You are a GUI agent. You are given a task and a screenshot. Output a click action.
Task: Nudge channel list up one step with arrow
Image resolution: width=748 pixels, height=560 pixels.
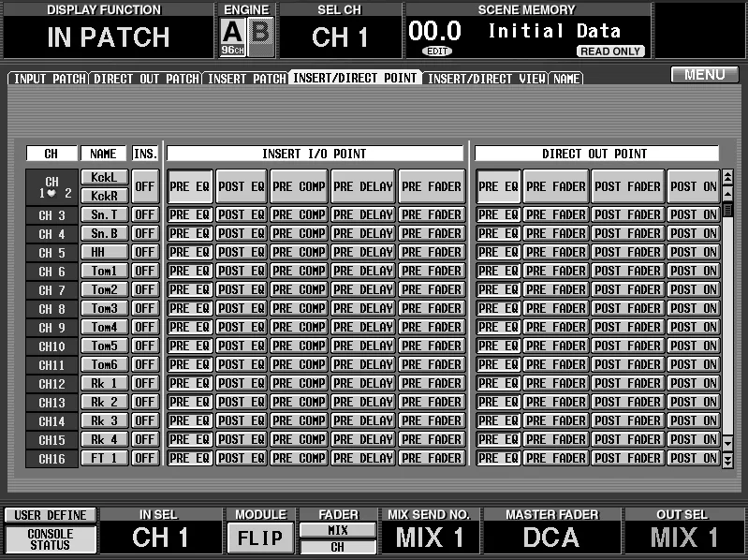[727, 194]
